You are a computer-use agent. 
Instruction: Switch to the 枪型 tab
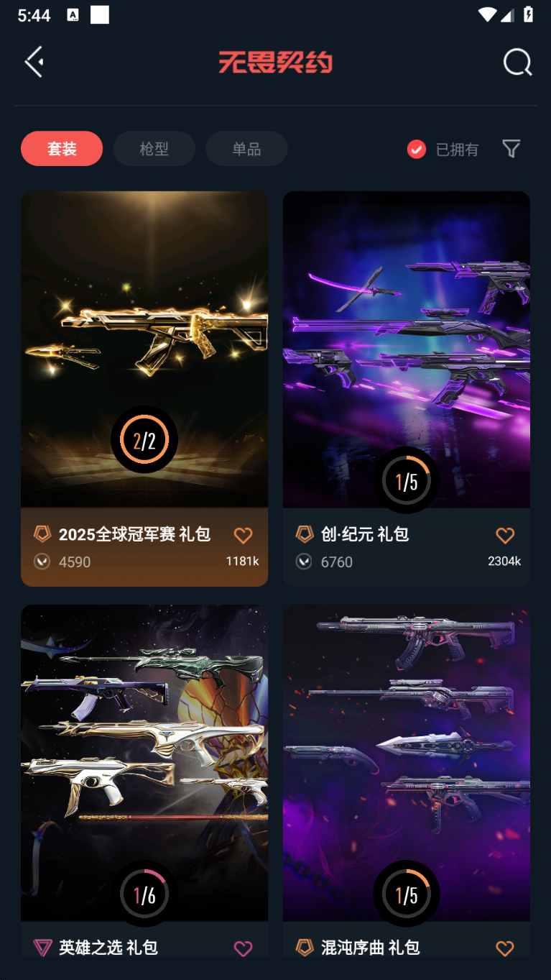(x=154, y=149)
